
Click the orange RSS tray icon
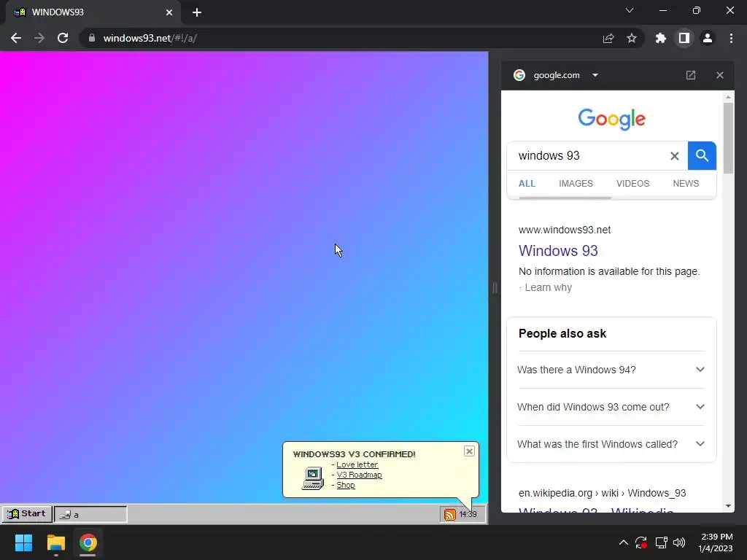(x=449, y=514)
